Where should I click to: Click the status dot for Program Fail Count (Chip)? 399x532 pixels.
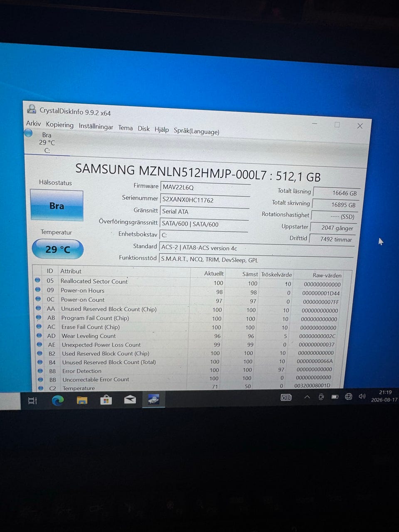(x=39, y=317)
